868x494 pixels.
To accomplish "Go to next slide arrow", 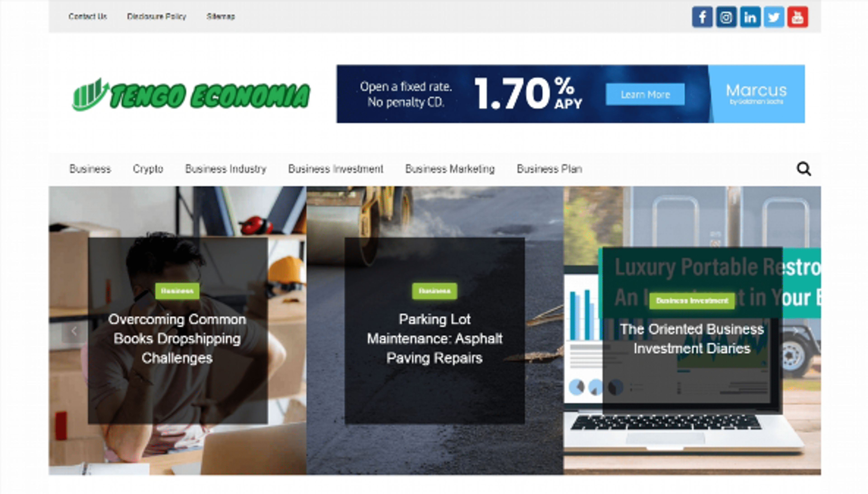I will 795,331.
